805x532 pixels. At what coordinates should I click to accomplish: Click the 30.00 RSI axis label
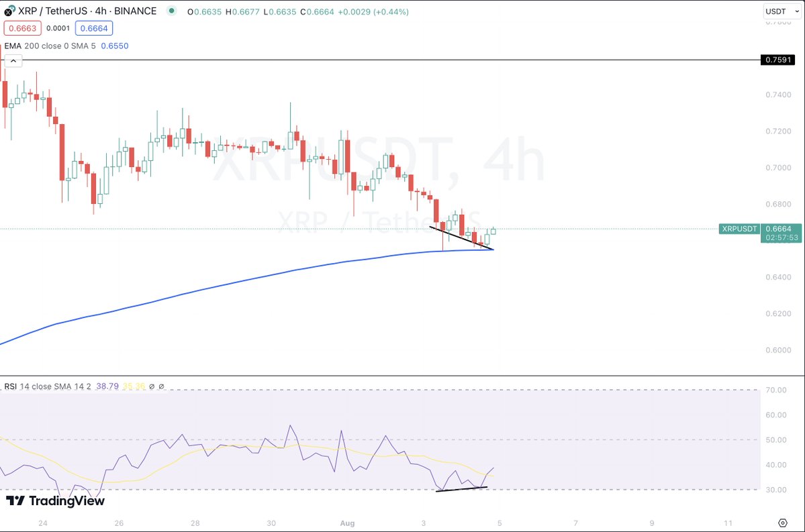pyautogui.click(x=775, y=490)
